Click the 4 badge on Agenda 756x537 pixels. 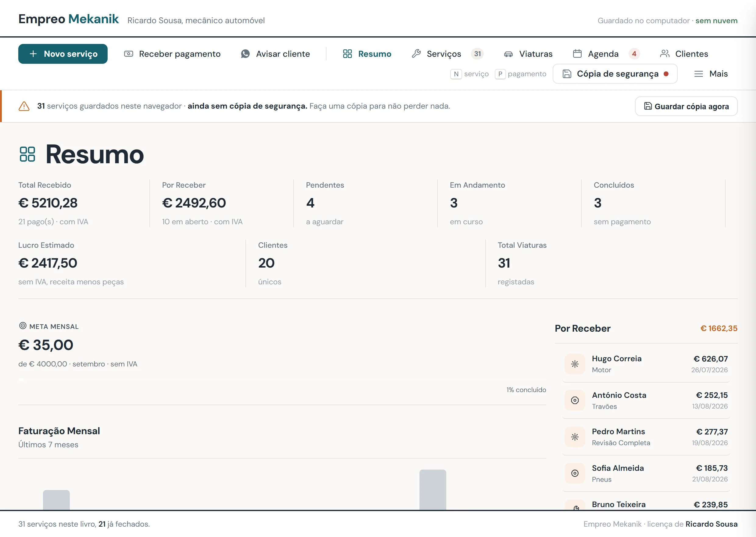click(x=634, y=54)
